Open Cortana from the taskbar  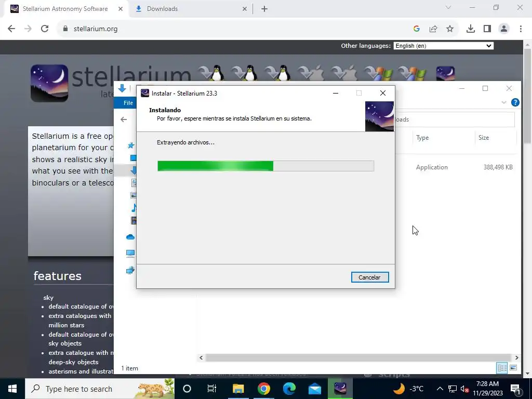tap(187, 389)
